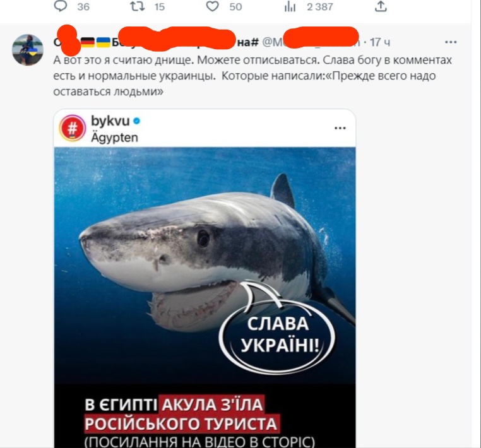Viewport: 481px width, 448px height.
Task: Click the СЛАВА УКРАЇНІ speech bubble
Action: [278, 335]
